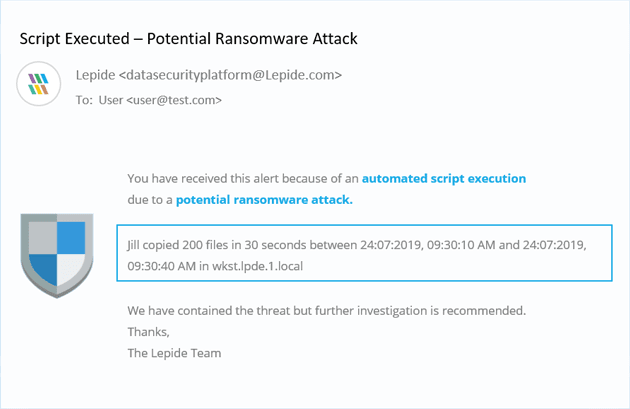Click the blue and grey shield icon

57,256
